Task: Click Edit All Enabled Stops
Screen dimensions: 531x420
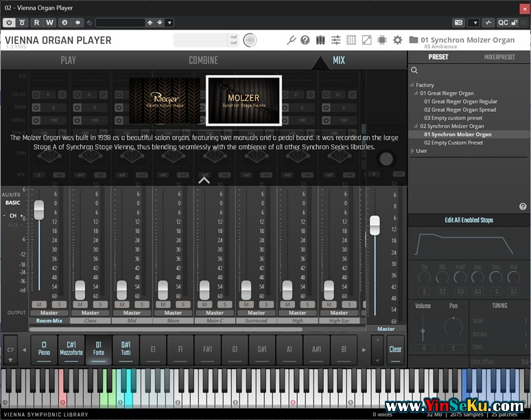Action: (x=469, y=220)
